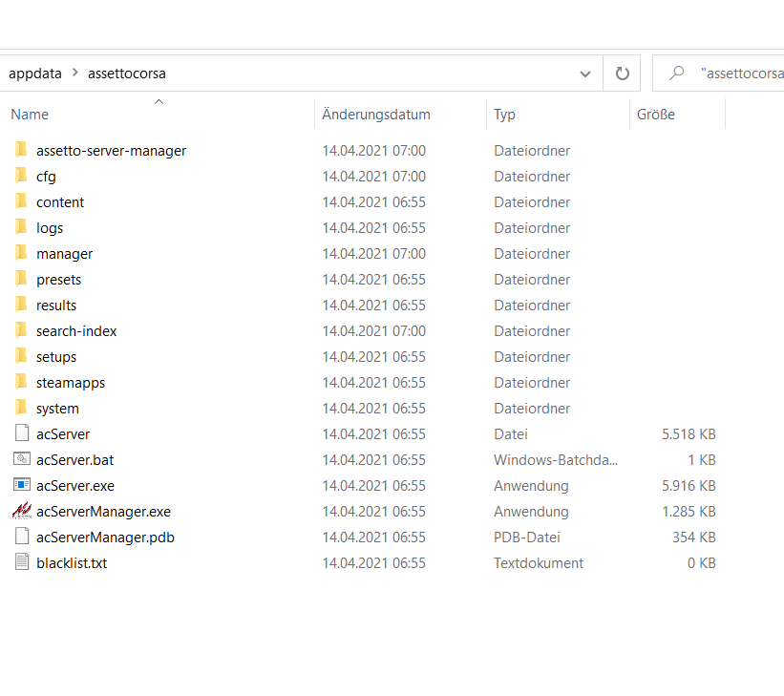
Task: Select the acServer.bat batch file icon
Action: (22, 458)
